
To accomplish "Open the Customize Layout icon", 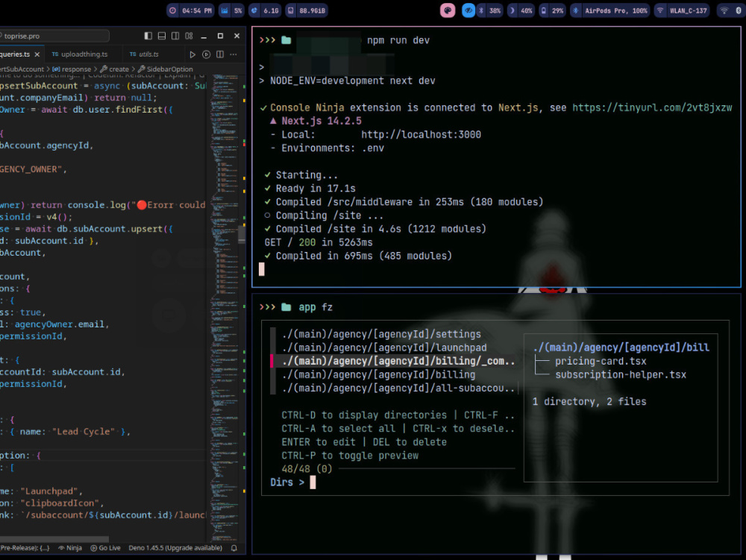I will click(189, 36).
